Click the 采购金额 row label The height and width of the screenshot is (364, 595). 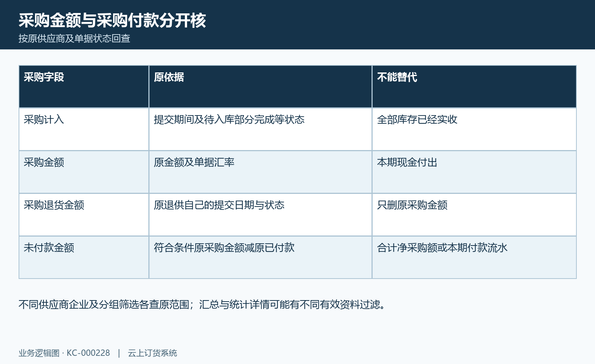pyautogui.click(x=84, y=172)
